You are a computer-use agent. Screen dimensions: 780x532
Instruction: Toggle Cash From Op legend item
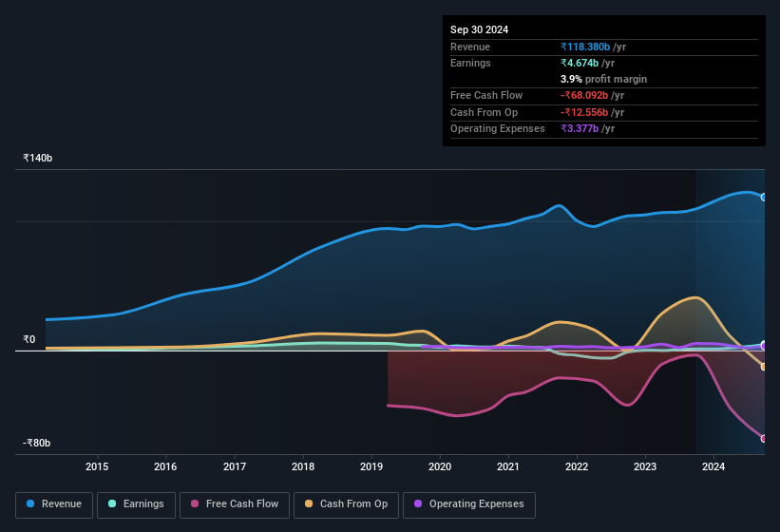[x=344, y=504]
